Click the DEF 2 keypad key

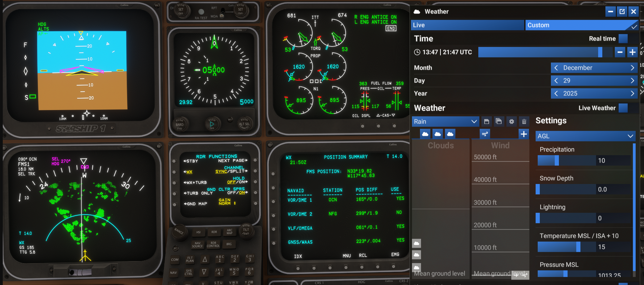click(235, 258)
